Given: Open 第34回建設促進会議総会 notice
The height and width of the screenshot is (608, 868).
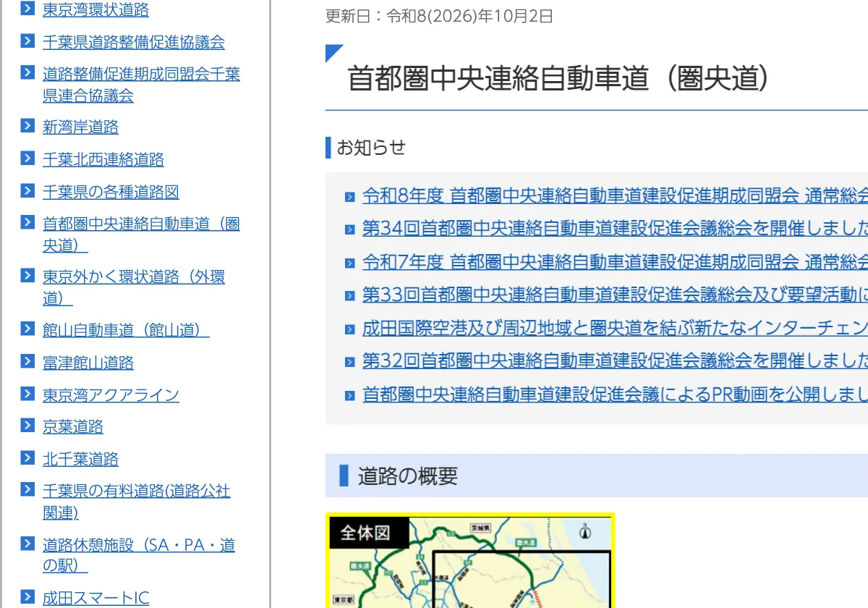Looking at the screenshot, I should point(615,228).
